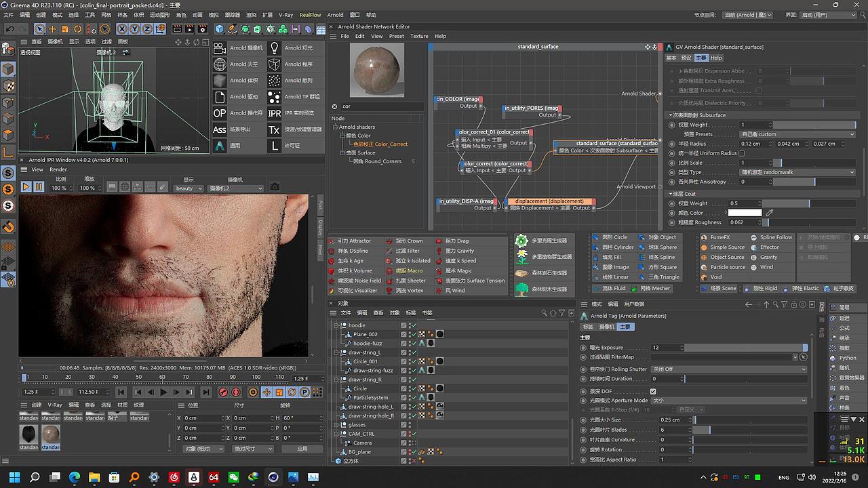Image resolution: width=868 pixels, height=488 pixels.
Task: Open the IPR beauty display dropdown
Action: [188, 188]
